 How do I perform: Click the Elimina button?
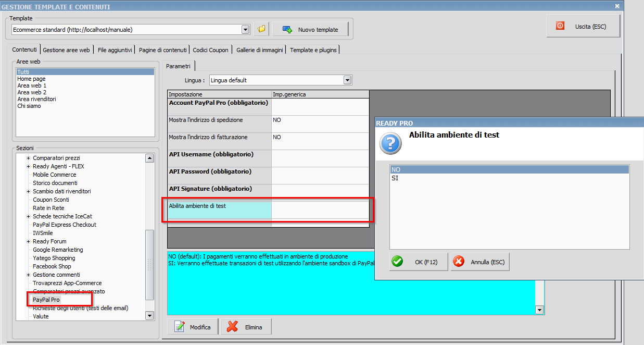pyautogui.click(x=246, y=327)
